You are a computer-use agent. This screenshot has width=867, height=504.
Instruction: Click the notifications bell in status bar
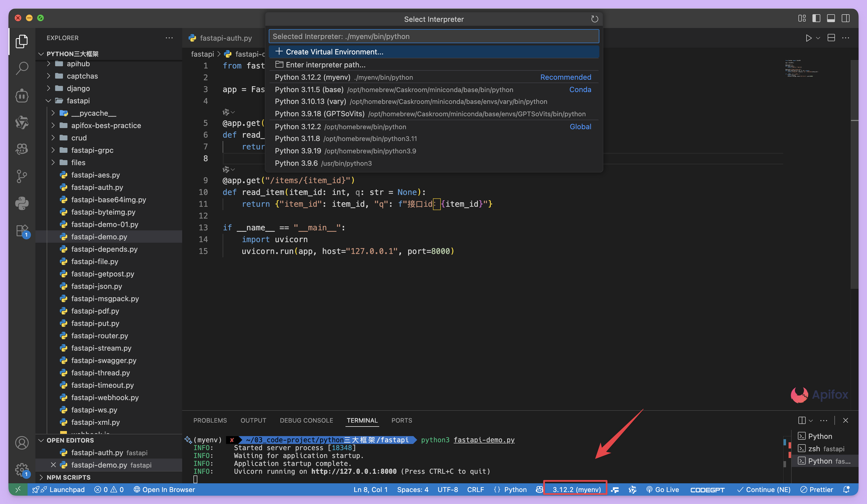[846, 489]
